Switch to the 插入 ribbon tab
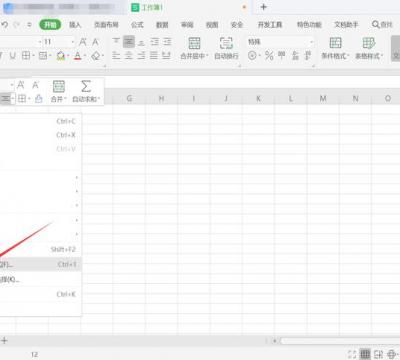 [x=75, y=25]
